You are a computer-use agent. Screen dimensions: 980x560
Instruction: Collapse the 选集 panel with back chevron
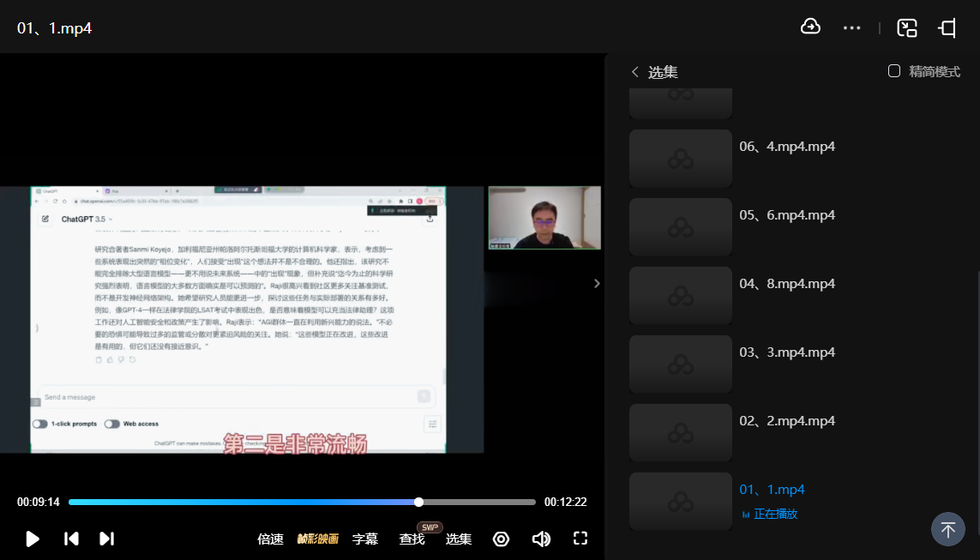635,72
